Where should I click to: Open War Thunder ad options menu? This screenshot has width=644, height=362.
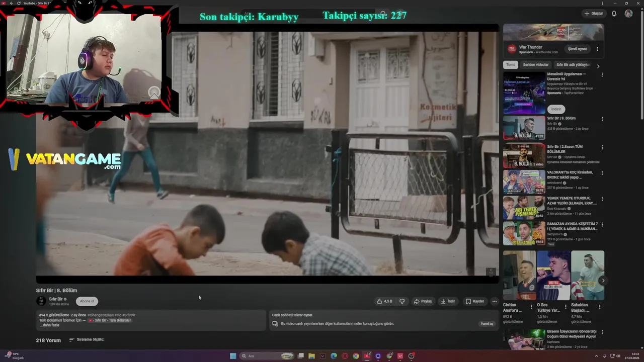click(x=597, y=49)
